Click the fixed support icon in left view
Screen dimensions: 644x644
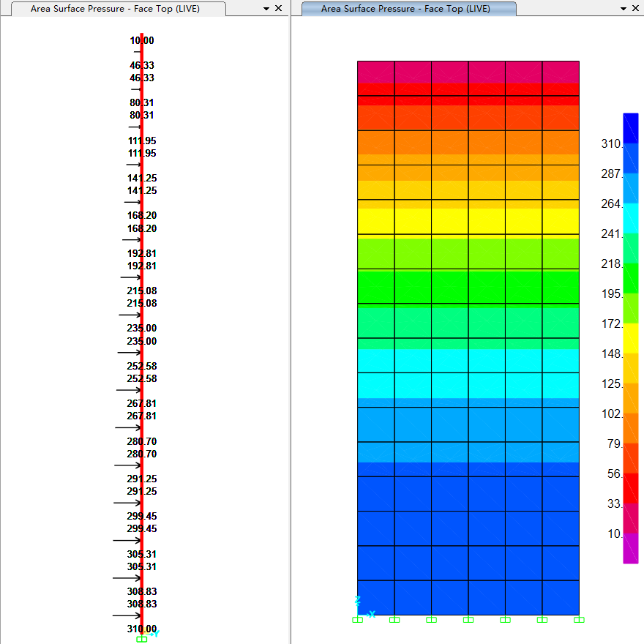click(x=142, y=639)
